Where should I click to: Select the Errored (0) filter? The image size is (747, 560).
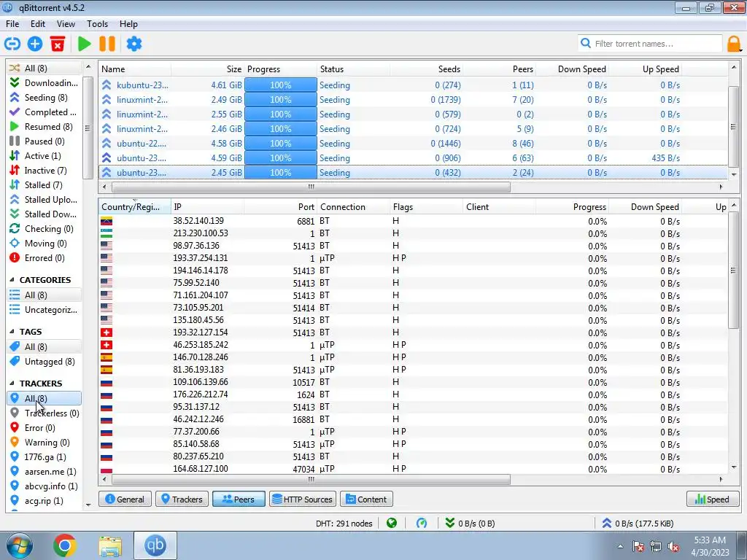[44, 258]
